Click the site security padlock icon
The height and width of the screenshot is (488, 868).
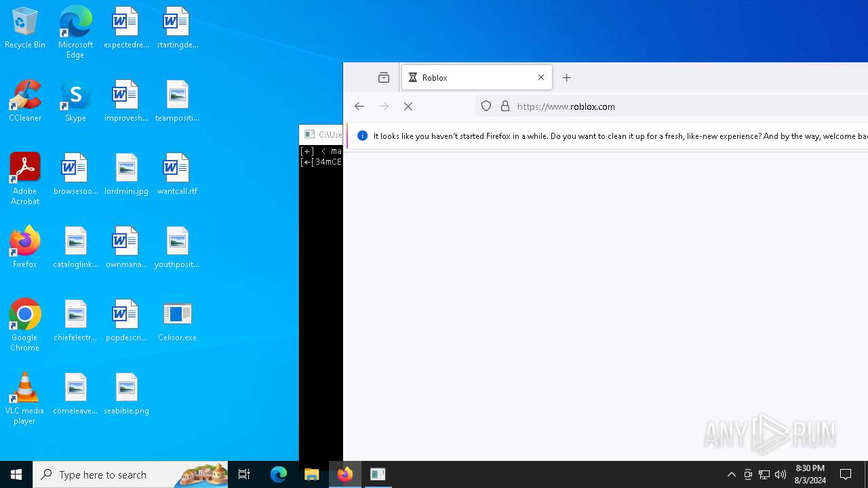[x=505, y=106]
